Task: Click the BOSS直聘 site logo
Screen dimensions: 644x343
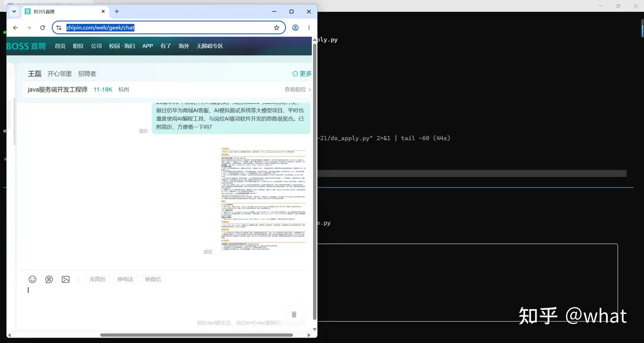Action: point(26,46)
